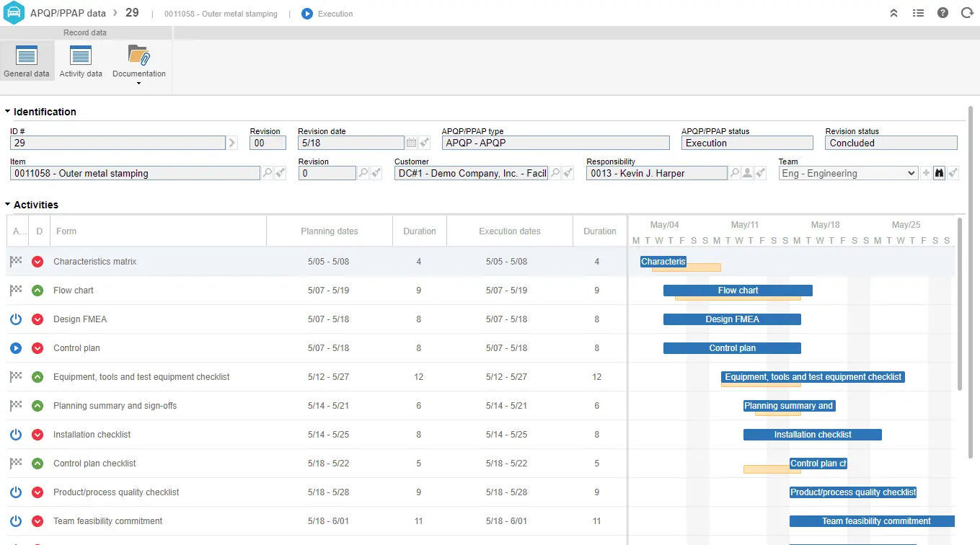
Task: Switch to the Activity data tab
Action: 80,61
